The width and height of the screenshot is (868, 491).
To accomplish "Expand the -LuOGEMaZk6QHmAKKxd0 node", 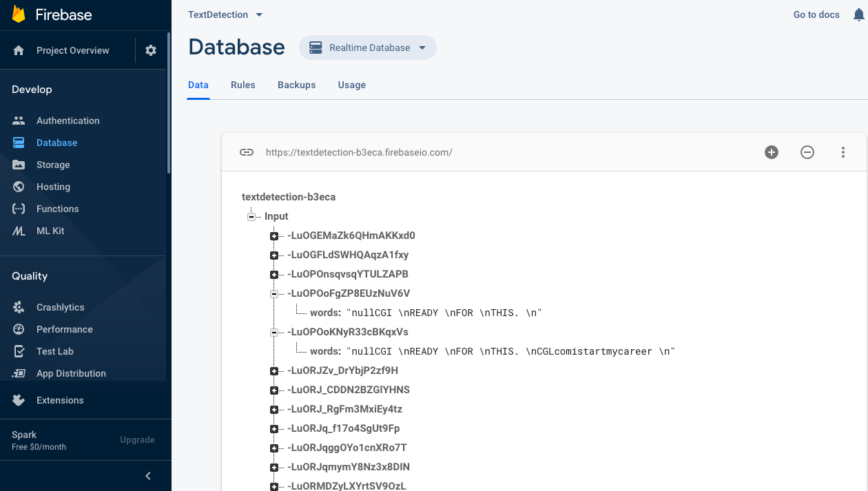I will (x=274, y=236).
